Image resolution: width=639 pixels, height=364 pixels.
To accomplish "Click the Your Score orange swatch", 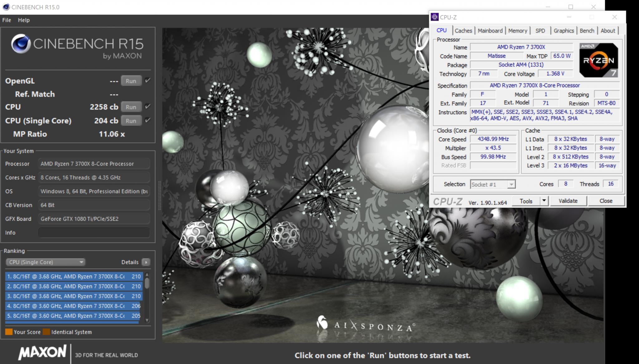I will [9, 332].
